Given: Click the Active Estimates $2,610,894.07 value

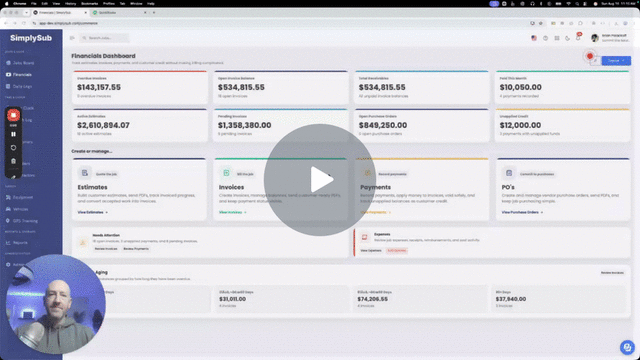Looking at the screenshot, I should coord(103,125).
